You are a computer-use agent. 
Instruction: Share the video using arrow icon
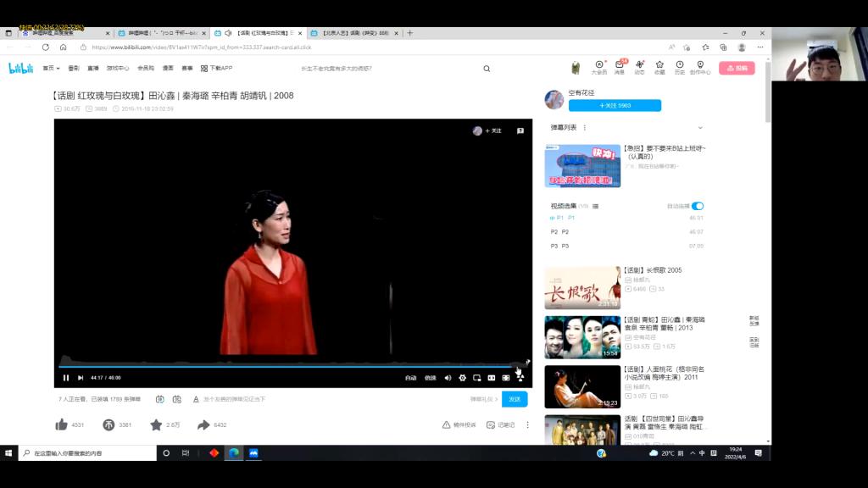[x=203, y=425]
